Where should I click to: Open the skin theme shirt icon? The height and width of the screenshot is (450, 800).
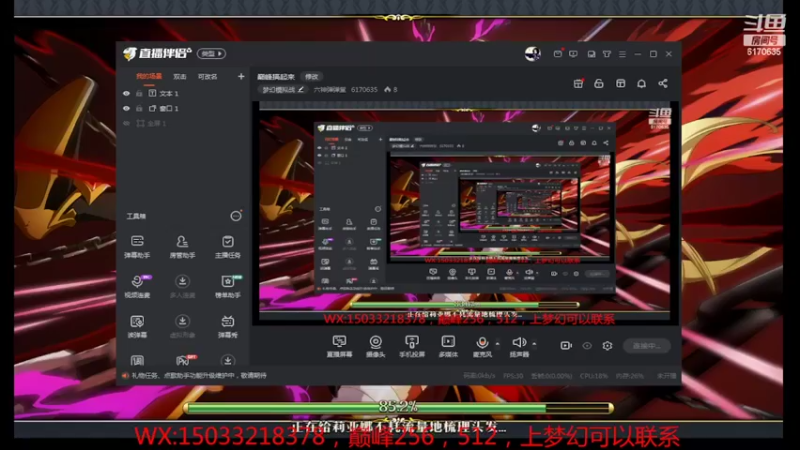tap(607, 54)
